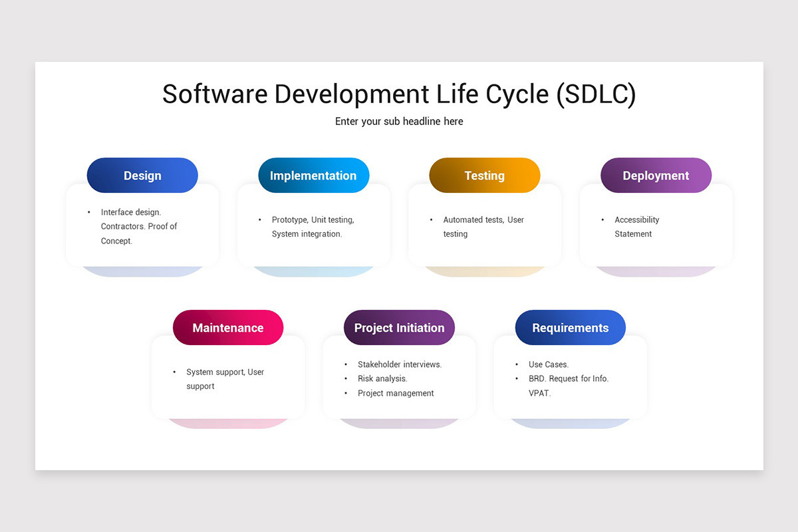Select the Project management bullet text
The height and width of the screenshot is (532, 798).
[x=396, y=393]
